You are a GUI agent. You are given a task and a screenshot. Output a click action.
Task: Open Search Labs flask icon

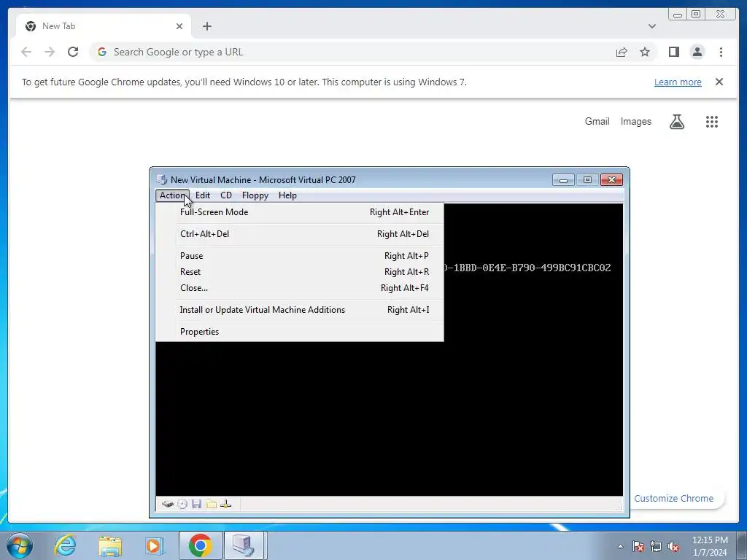677,122
